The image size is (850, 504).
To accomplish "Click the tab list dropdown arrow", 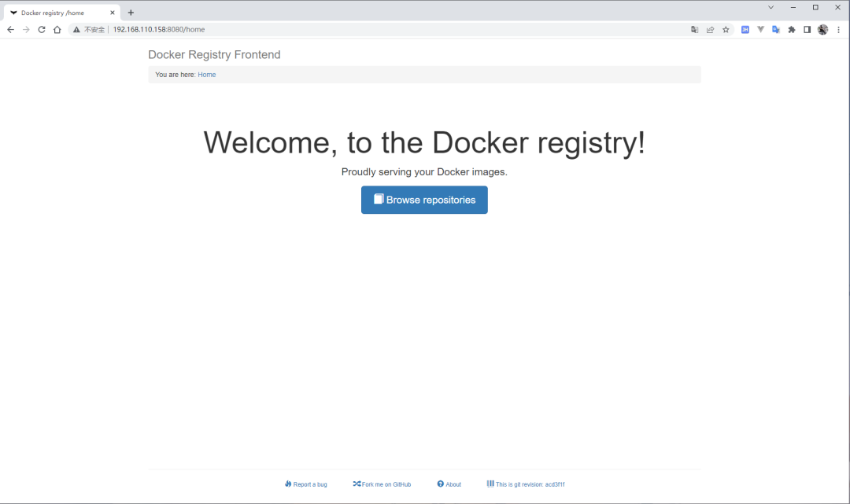I will pos(771,7).
